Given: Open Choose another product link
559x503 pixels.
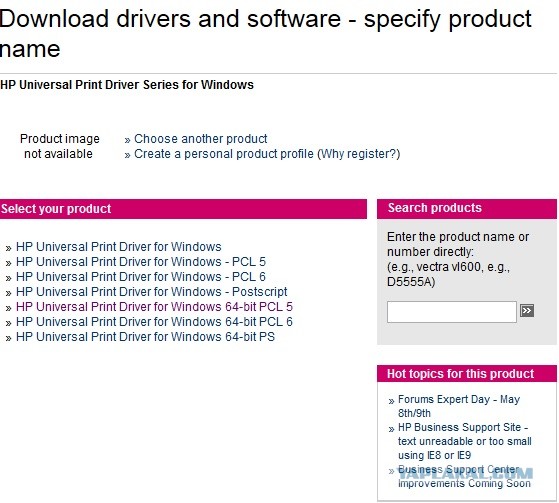Looking at the screenshot, I should (x=200, y=139).
